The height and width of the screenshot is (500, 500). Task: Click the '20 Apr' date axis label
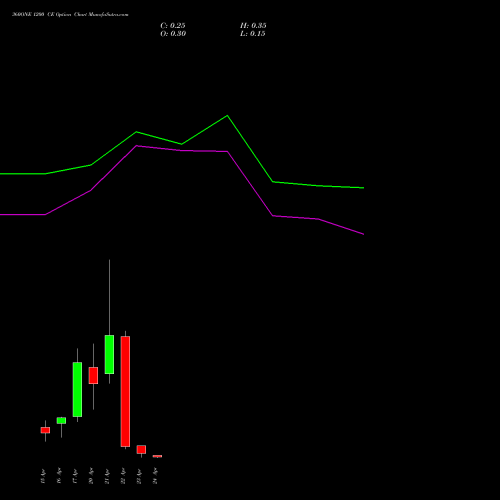[x=91, y=476]
